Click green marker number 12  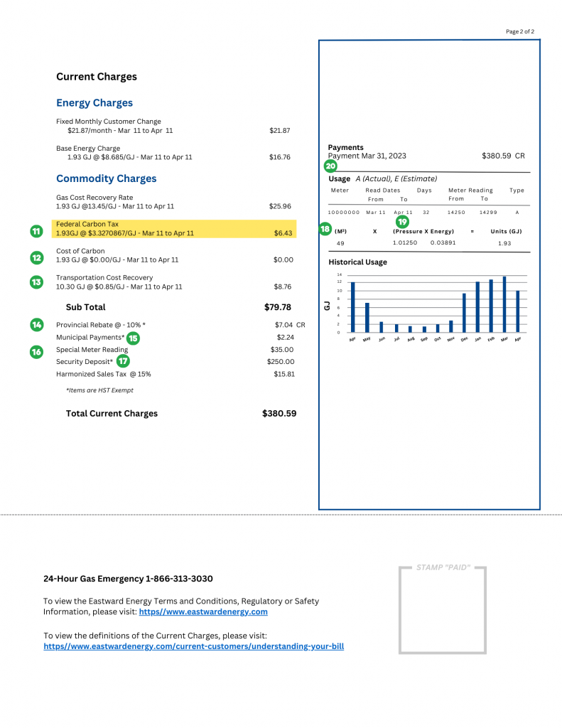point(37,257)
